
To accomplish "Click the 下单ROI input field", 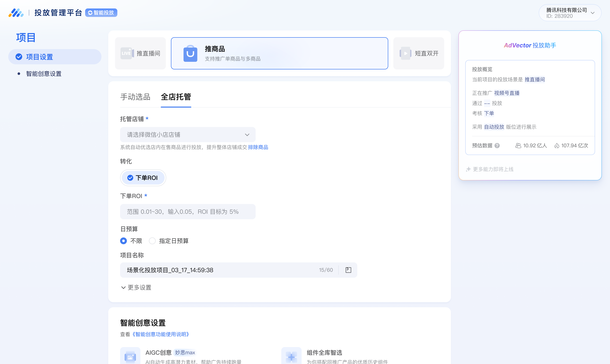I will 188,211.
